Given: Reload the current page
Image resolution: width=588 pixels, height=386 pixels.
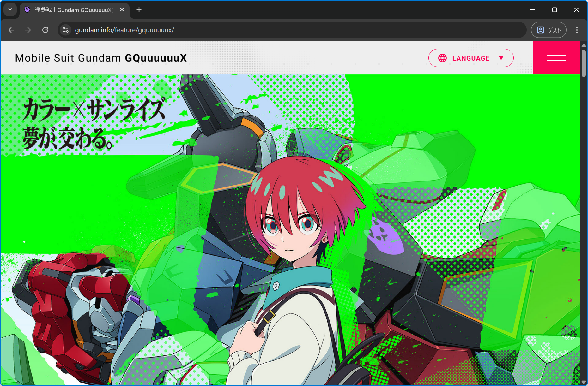Looking at the screenshot, I should point(45,30).
